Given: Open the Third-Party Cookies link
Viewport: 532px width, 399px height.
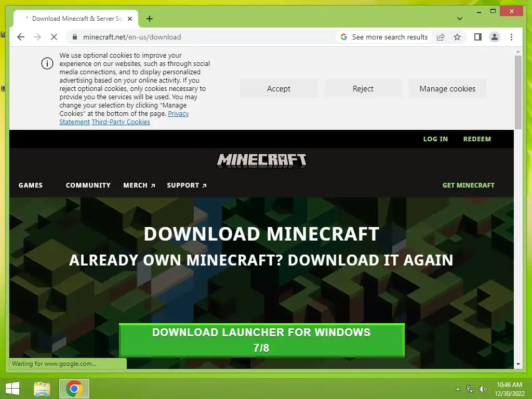Looking at the screenshot, I should 121,122.
